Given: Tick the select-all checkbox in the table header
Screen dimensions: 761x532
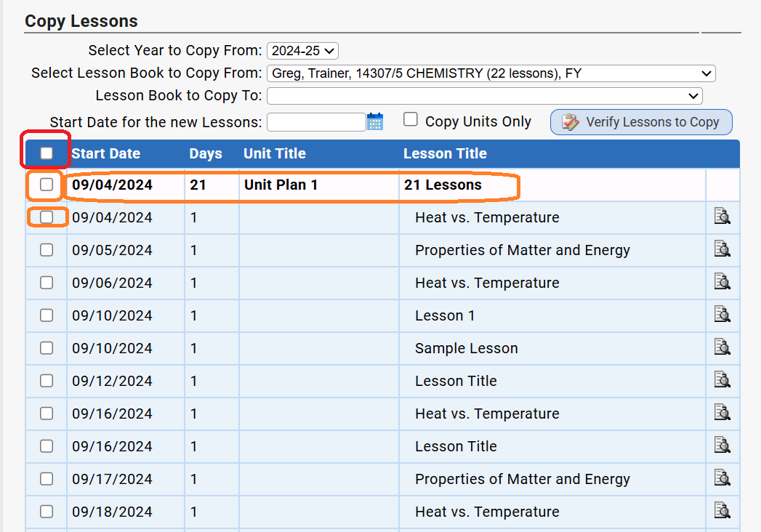Looking at the screenshot, I should [47, 153].
